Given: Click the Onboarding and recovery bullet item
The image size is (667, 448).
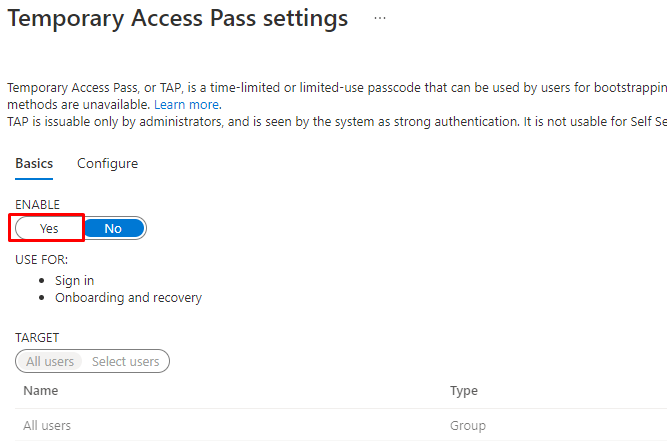Looking at the screenshot, I should [128, 298].
